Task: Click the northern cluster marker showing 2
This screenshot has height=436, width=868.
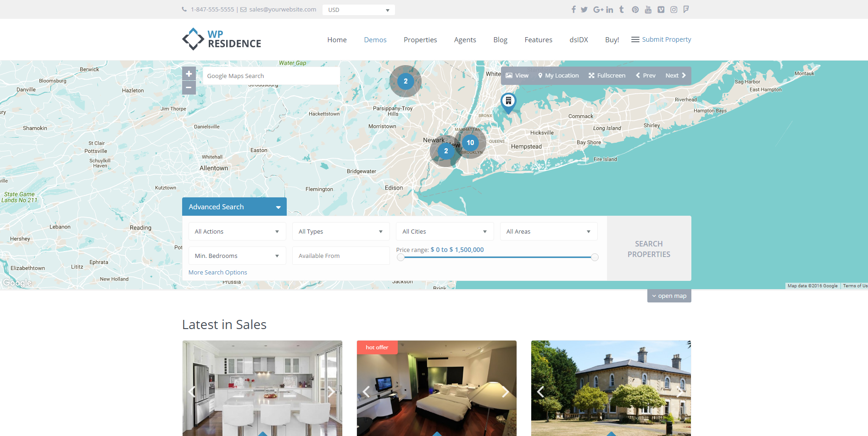Action: [406, 81]
